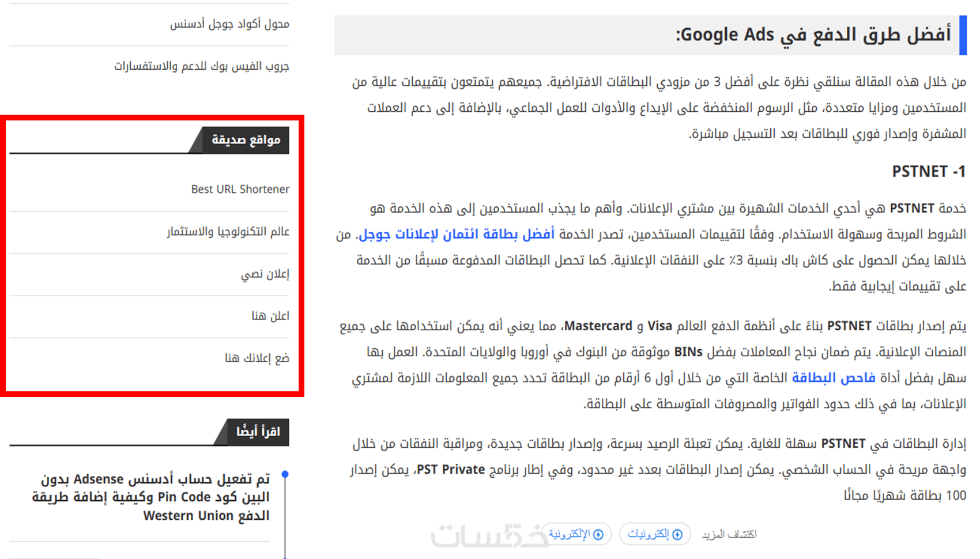The height and width of the screenshot is (559, 980).
Task: Visit the Best URL Shortener link
Action: (240, 189)
